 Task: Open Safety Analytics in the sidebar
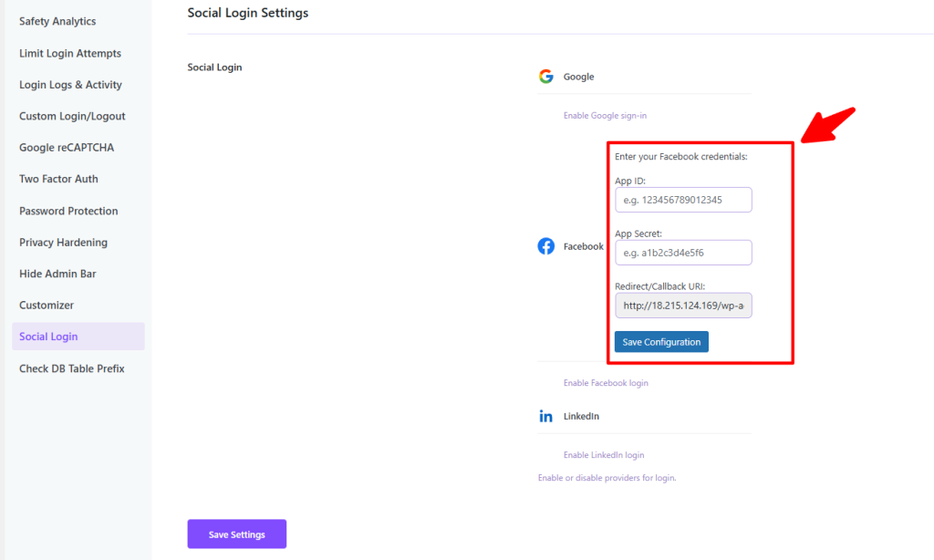57,21
